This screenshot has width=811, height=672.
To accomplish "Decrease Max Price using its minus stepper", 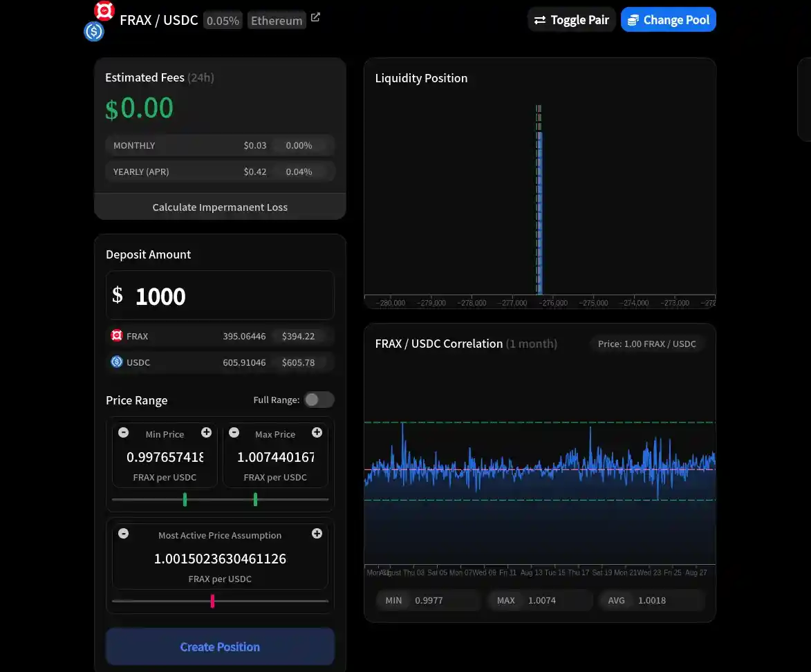I will 234,433.
